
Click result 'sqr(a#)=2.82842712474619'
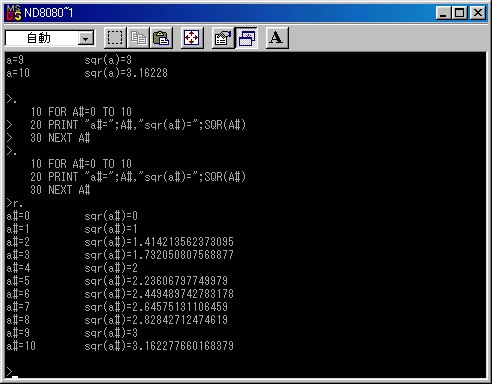click(x=156, y=320)
